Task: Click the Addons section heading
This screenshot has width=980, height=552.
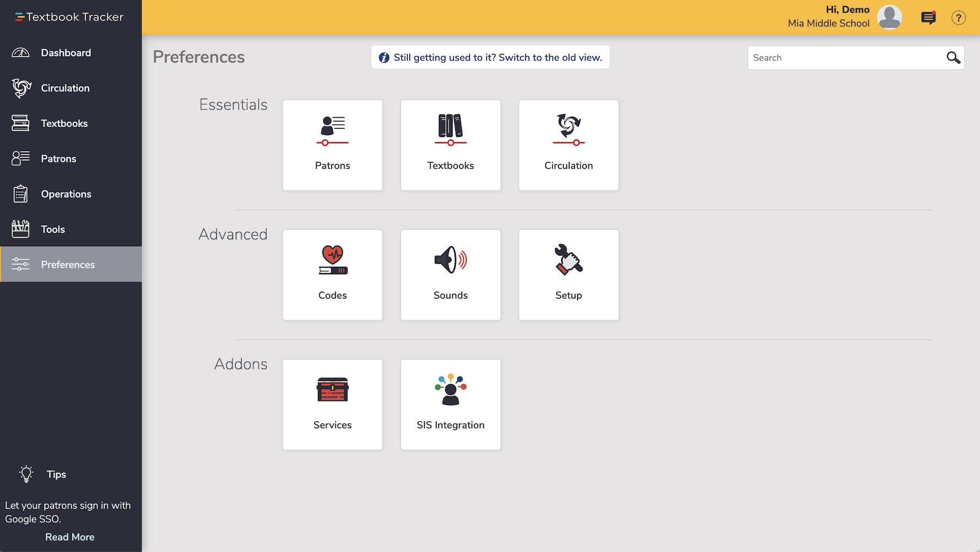Action: click(x=241, y=364)
